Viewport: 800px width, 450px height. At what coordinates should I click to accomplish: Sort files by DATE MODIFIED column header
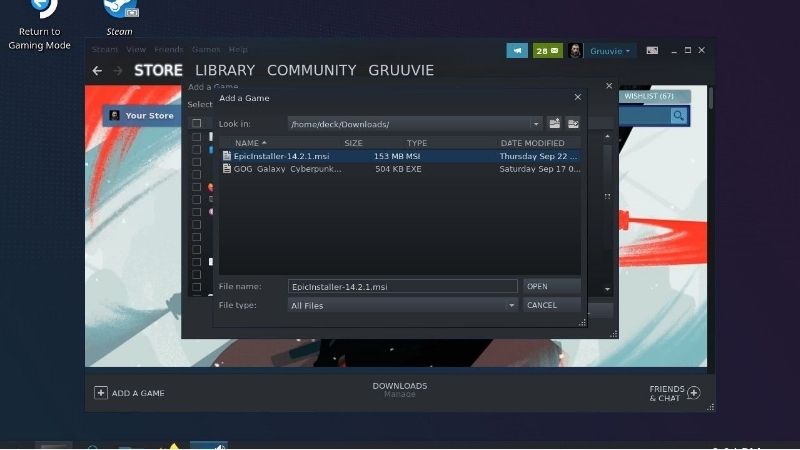(533, 143)
